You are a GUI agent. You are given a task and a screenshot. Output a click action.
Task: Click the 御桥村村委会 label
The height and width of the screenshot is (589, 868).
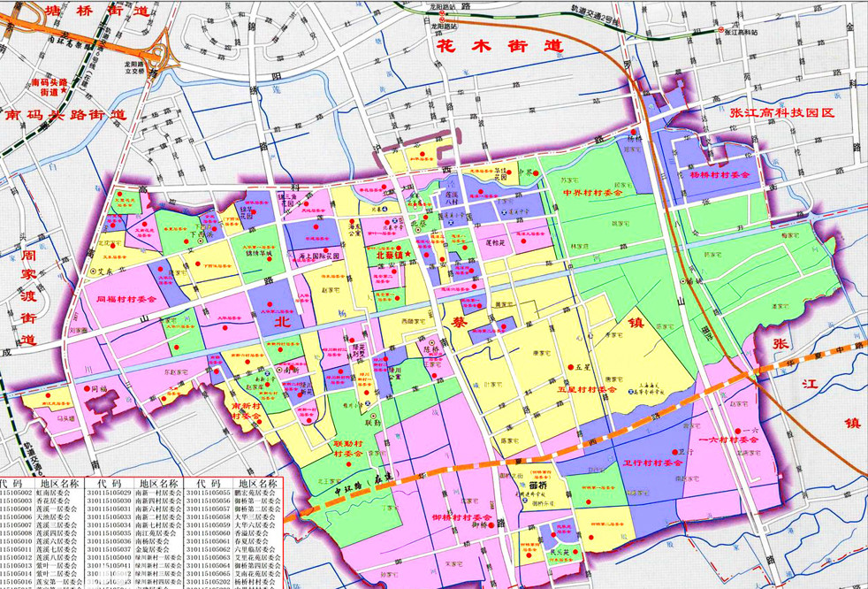461,517
